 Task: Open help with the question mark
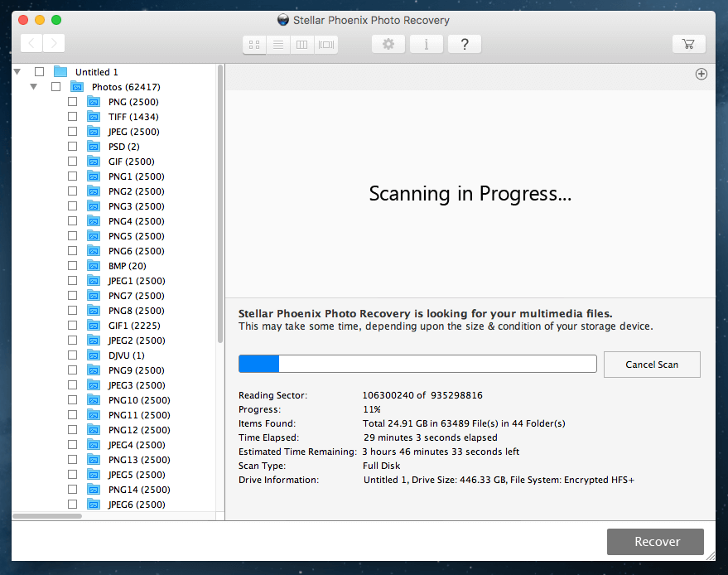pos(465,44)
